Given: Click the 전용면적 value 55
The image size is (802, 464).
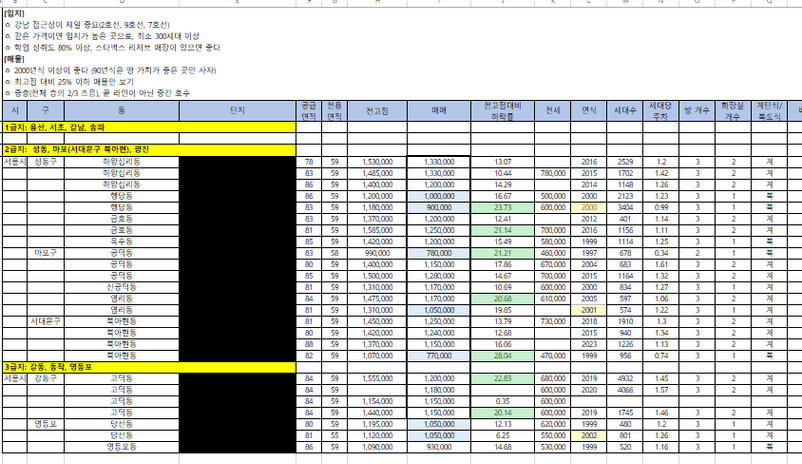Looking at the screenshot, I should click(334, 436).
